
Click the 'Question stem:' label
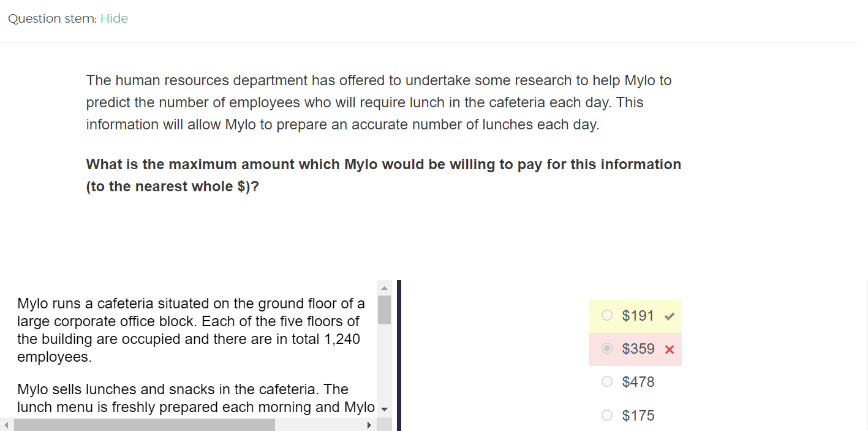52,18
